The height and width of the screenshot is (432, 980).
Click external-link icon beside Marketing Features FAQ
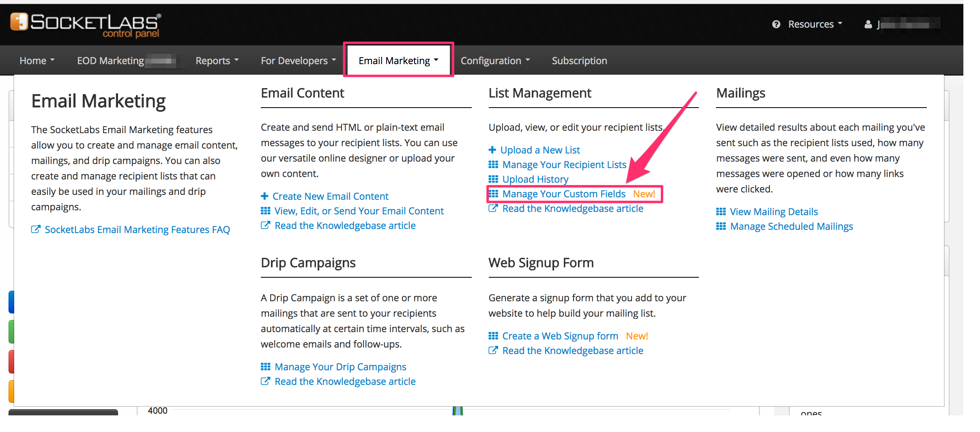point(36,229)
